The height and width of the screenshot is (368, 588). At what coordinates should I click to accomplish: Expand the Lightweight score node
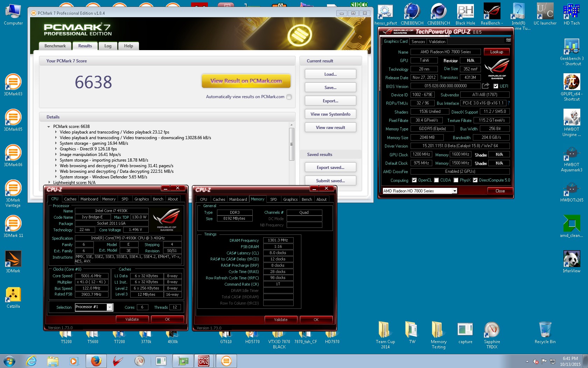(x=49, y=183)
